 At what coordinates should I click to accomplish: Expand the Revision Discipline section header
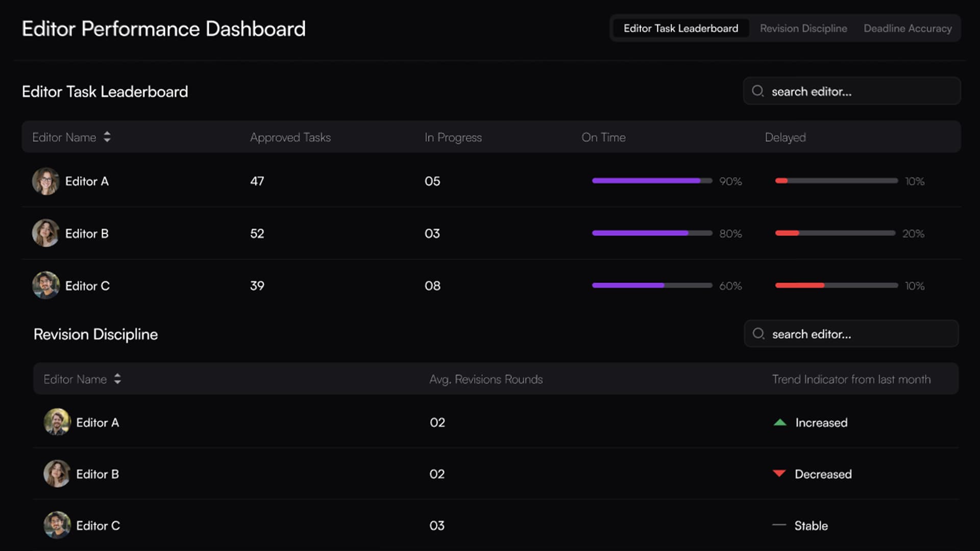(x=95, y=334)
